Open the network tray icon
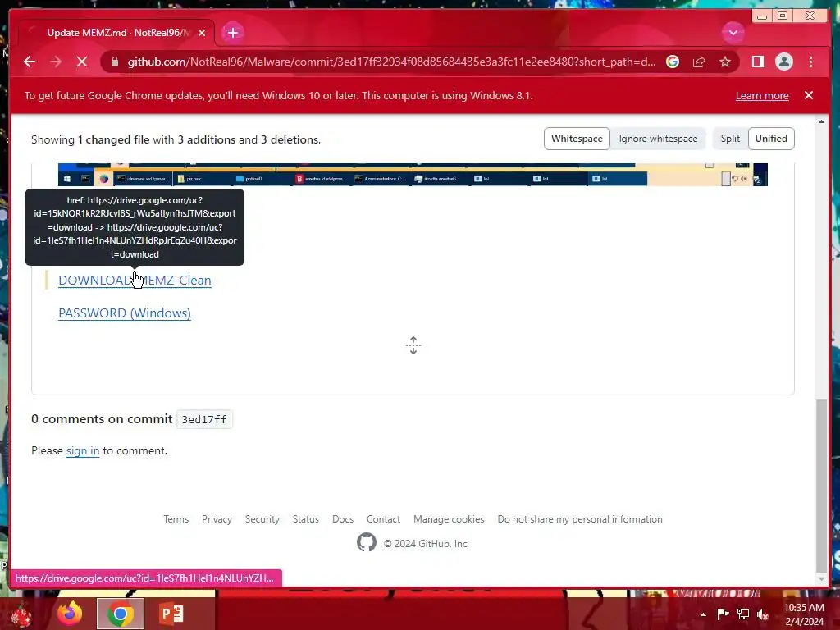 (743, 614)
